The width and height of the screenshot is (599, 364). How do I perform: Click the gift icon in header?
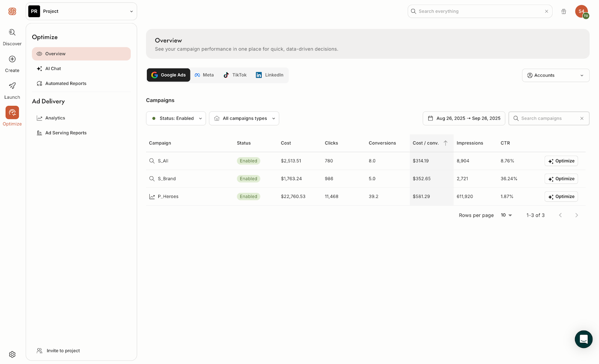[x=563, y=11]
